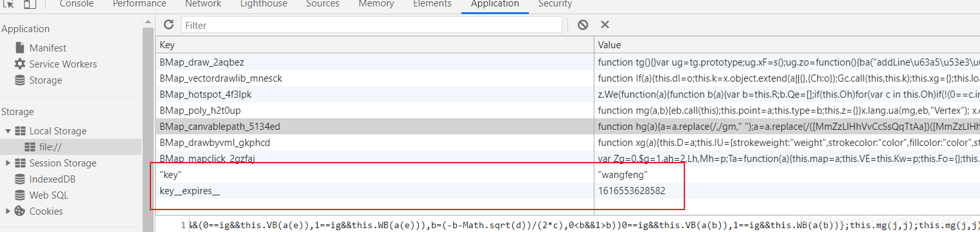
Task: Open the Service Workers item
Action: coord(63,64)
